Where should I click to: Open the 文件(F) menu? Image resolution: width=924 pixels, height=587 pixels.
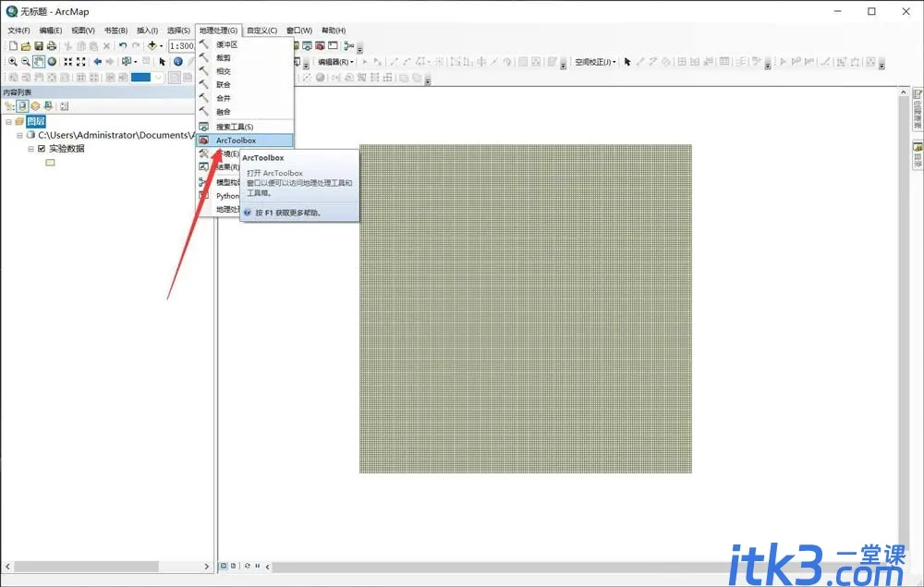[18, 31]
